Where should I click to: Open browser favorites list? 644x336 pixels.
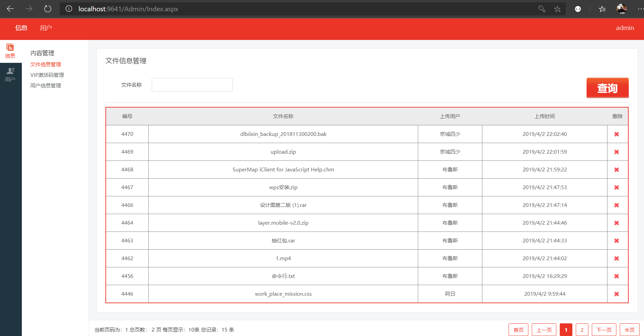pos(602,9)
